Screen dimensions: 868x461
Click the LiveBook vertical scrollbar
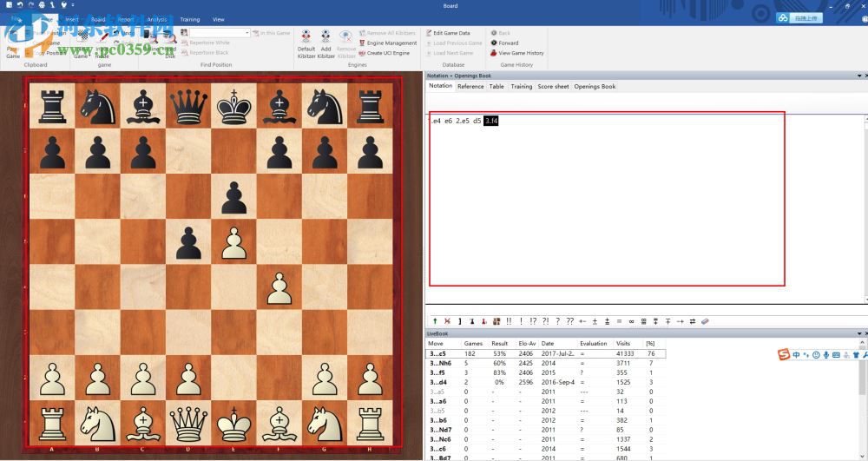863,398
